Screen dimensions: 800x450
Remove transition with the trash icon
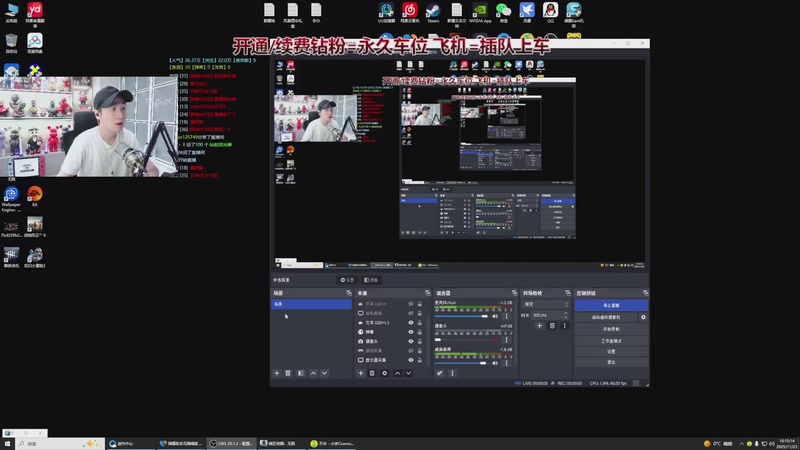tap(552, 326)
